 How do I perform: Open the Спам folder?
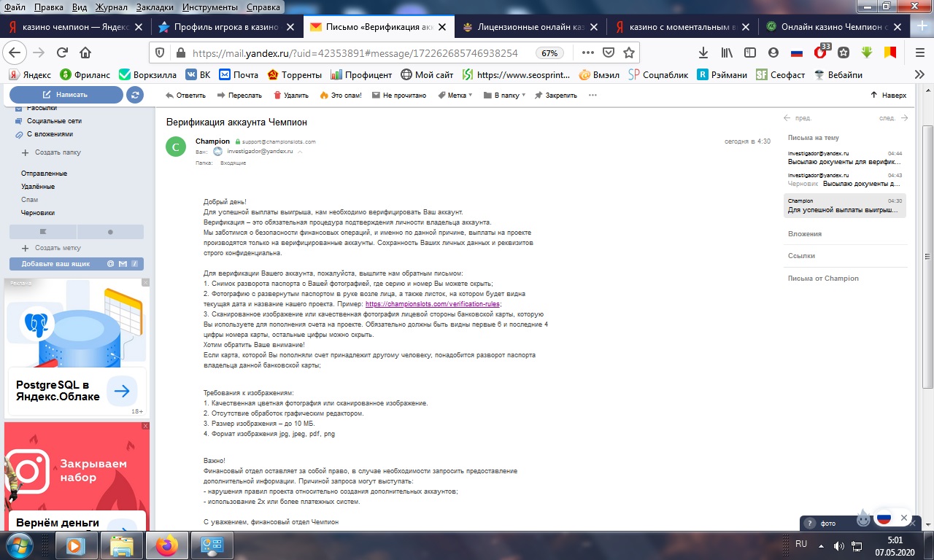[29, 200]
